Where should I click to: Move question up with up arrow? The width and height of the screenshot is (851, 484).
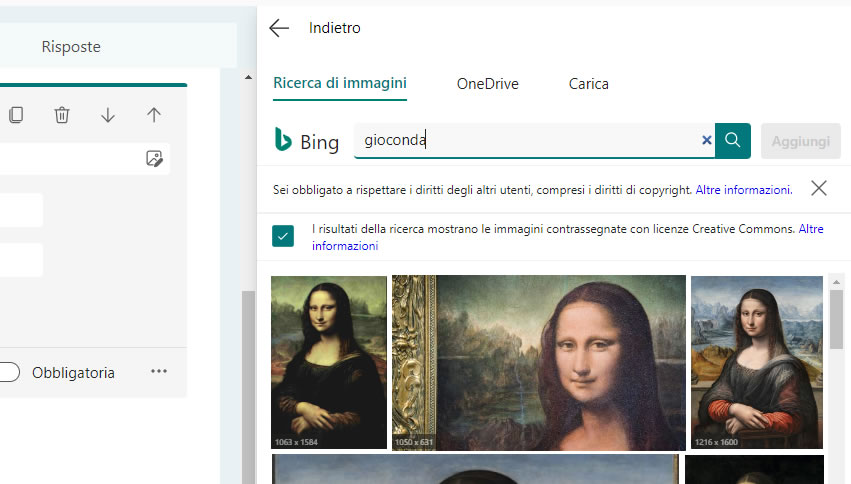pyautogui.click(x=153, y=115)
